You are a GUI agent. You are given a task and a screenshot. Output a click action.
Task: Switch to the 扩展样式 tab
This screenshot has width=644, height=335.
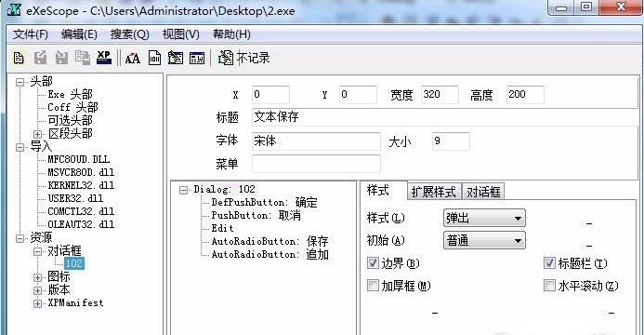coord(434,192)
